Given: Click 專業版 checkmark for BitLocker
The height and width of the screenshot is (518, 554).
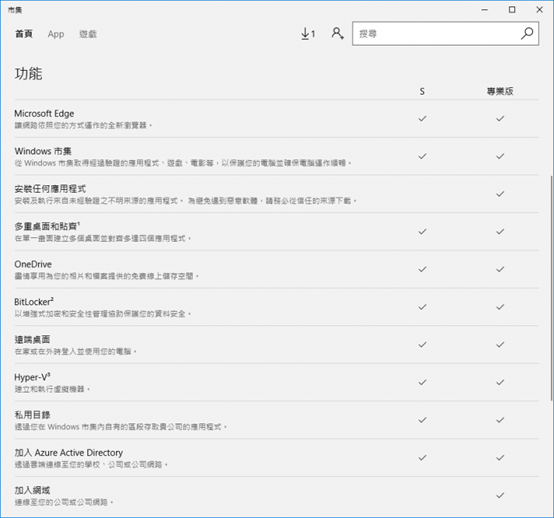Looking at the screenshot, I should (500, 307).
